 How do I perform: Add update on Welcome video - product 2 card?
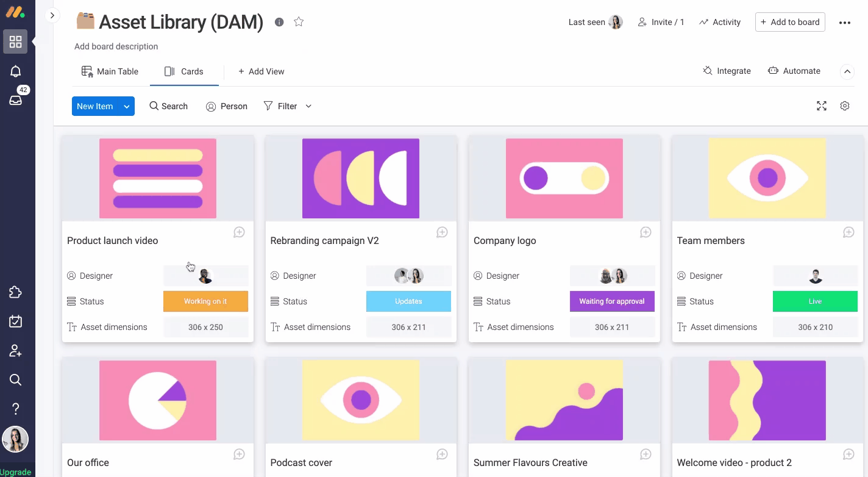(848, 454)
